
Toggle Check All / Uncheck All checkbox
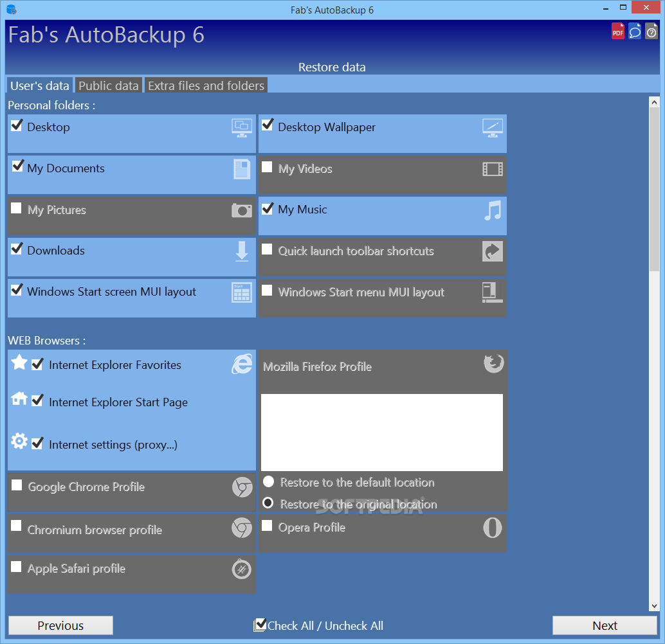click(260, 625)
